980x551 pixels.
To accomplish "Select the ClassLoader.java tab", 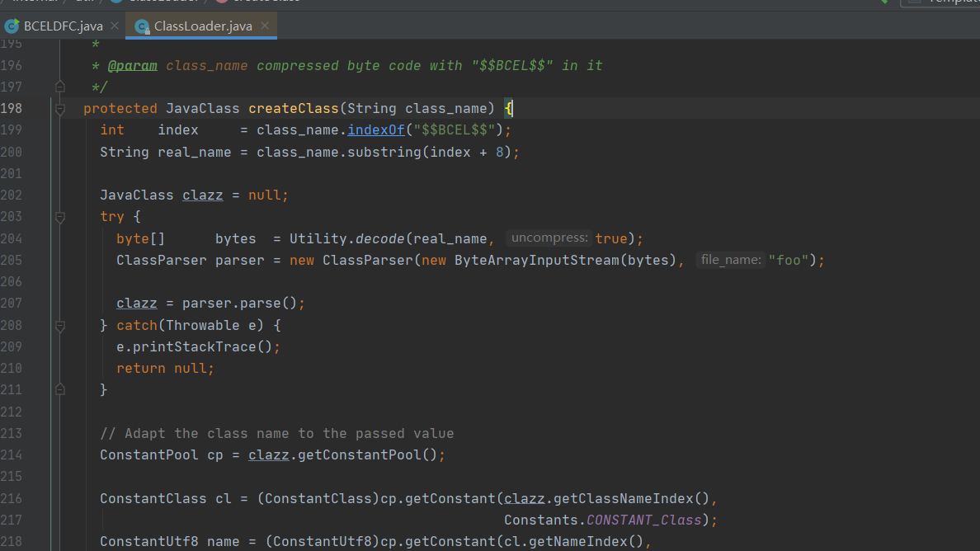I will [201, 26].
